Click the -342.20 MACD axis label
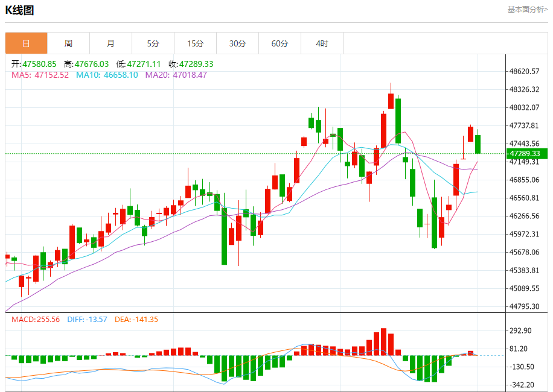The height and width of the screenshot is (392, 553). 522,385
